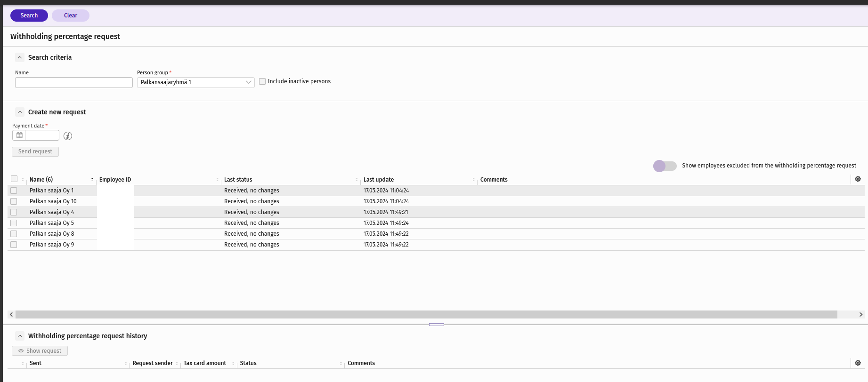
Task: Click the Send request button
Action: (x=35, y=151)
